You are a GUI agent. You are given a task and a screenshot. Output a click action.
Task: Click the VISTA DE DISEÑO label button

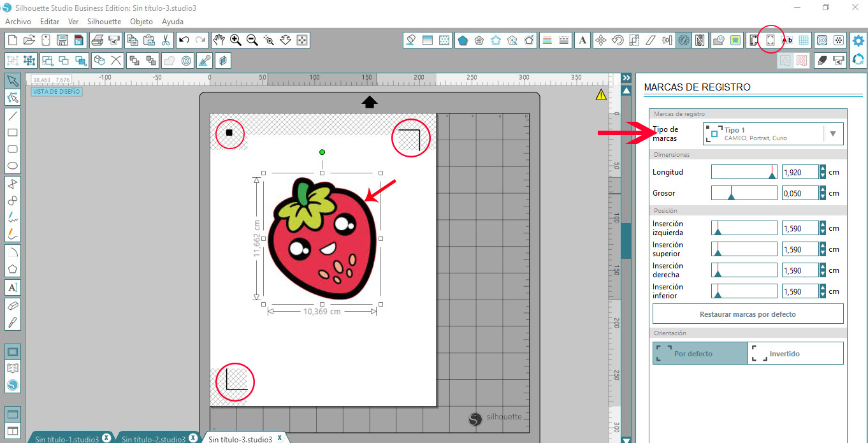[57, 92]
